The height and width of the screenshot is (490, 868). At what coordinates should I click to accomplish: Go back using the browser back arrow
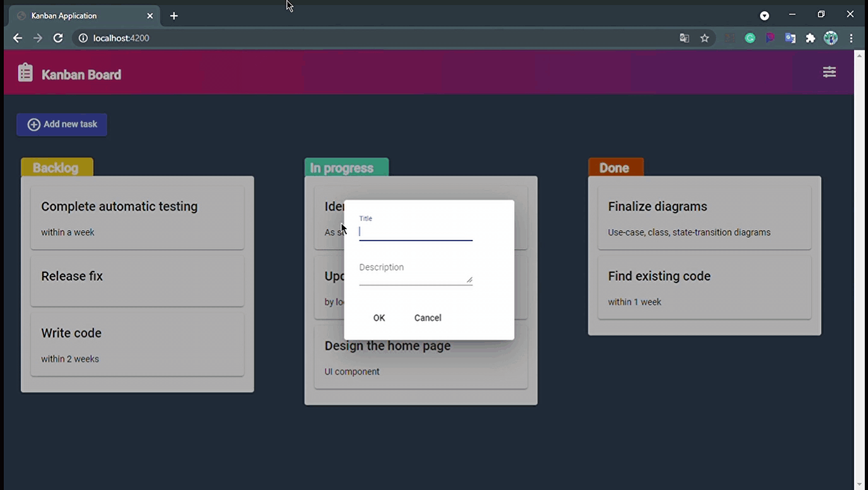18,38
